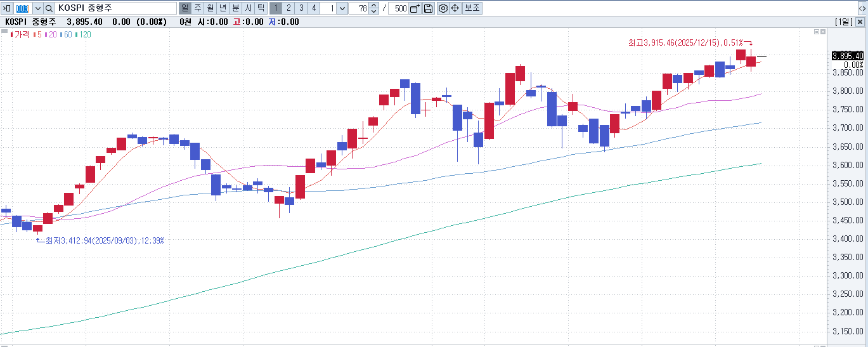Click the arrow-box icon at toolbar far left
The height and width of the screenshot is (347, 868).
[8, 8]
